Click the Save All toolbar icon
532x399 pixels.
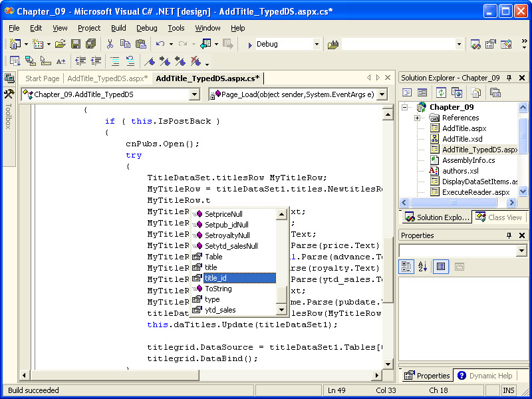pyautogui.click(x=90, y=44)
